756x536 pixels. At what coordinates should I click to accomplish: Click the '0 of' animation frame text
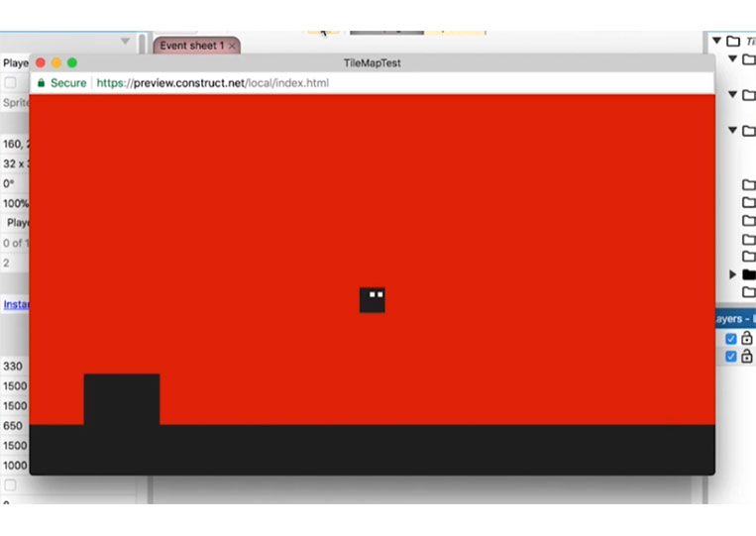tap(16, 243)
